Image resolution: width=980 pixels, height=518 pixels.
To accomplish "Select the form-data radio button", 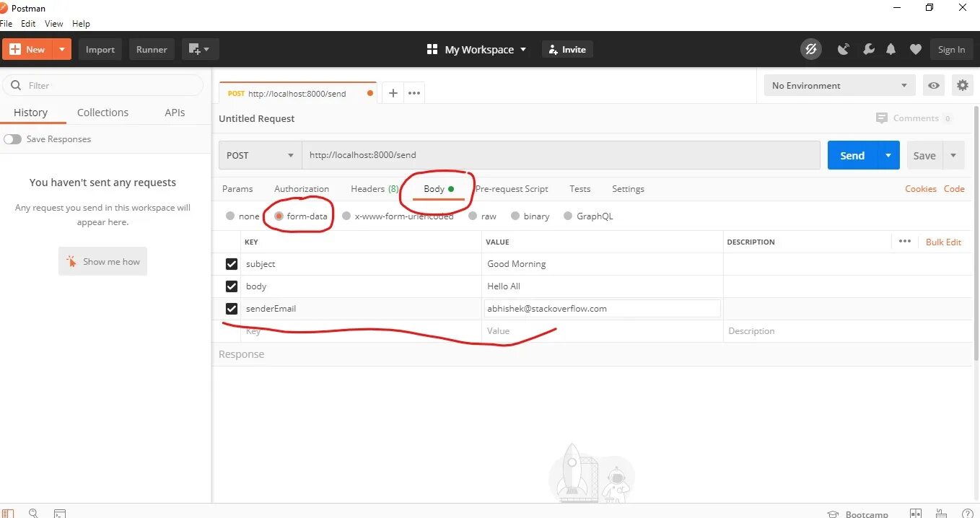I will pyautogui.click(x=279, y=216).
